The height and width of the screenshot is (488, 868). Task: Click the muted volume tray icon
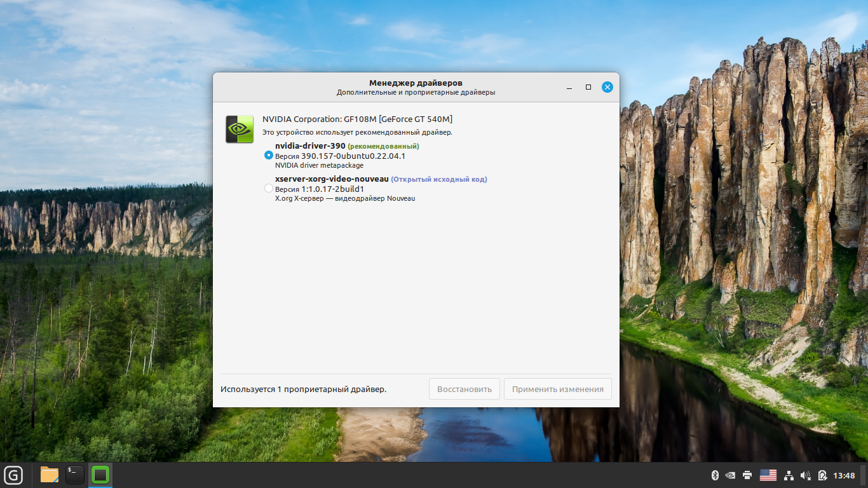coord(806,475)
